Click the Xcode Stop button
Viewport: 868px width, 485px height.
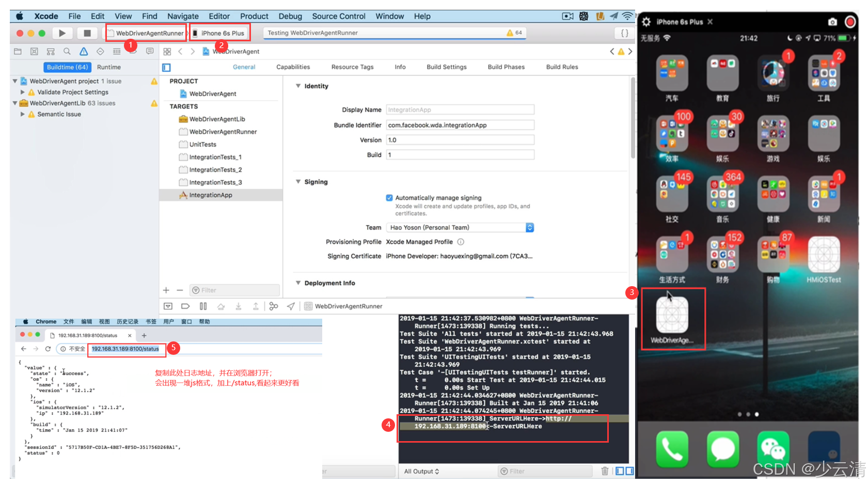point(87,33)
